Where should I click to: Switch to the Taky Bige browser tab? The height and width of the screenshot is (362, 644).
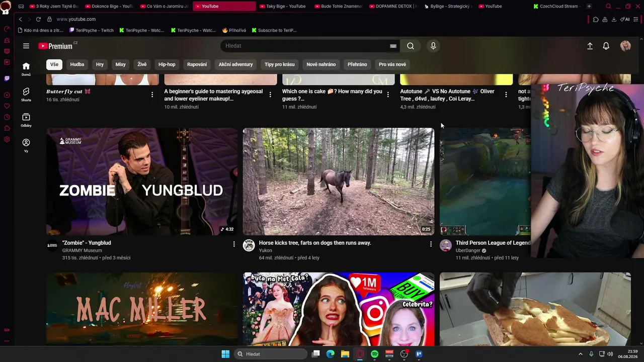[282, 6]
